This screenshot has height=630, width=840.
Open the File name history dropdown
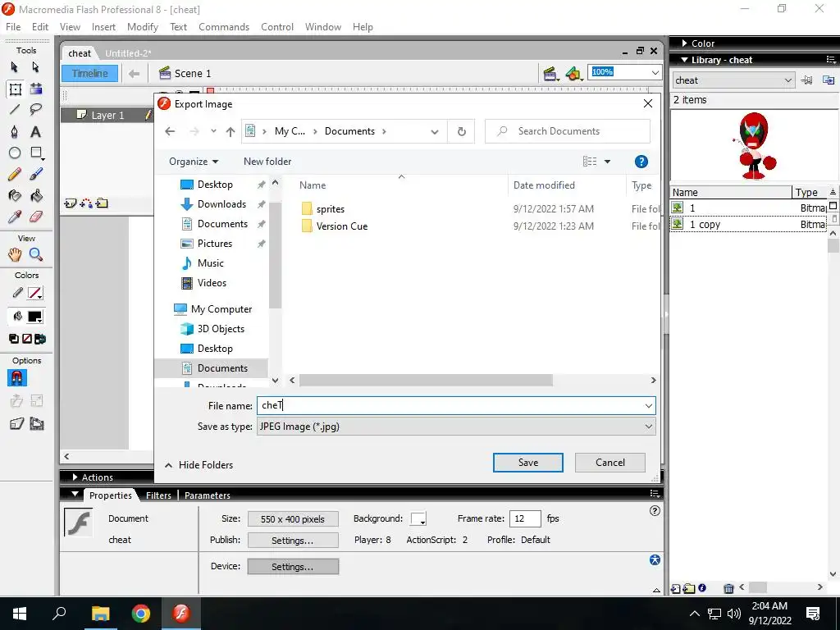point(649,406)
